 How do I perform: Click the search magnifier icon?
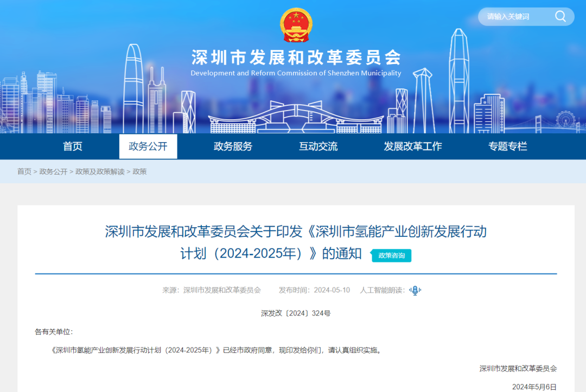tap(560, 16)
